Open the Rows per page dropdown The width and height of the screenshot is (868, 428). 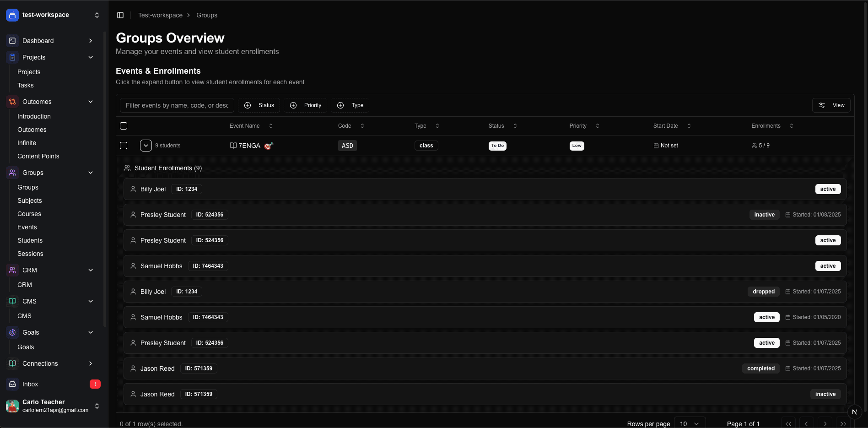(689, 423)
